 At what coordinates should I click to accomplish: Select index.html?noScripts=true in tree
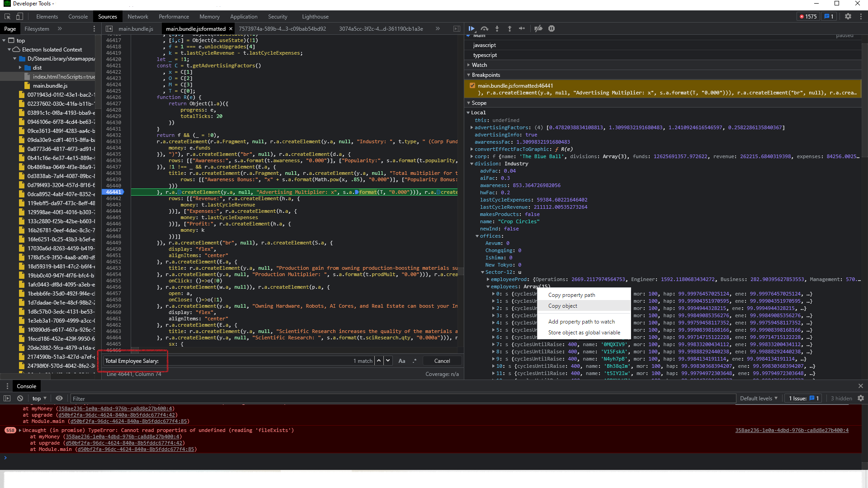pyautogui.click(x=64, y=77)
